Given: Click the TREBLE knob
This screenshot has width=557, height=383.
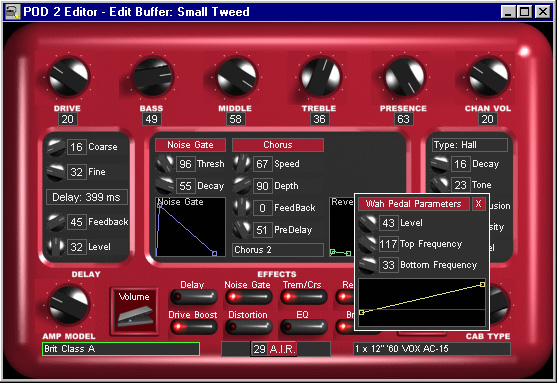Looking at the screenshot, I should 320,77.
